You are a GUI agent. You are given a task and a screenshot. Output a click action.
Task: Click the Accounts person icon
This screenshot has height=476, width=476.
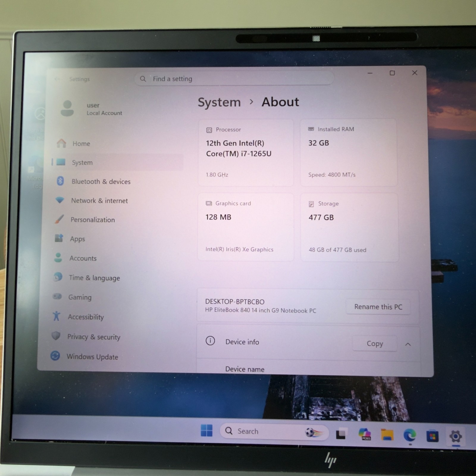coord(58,258)
